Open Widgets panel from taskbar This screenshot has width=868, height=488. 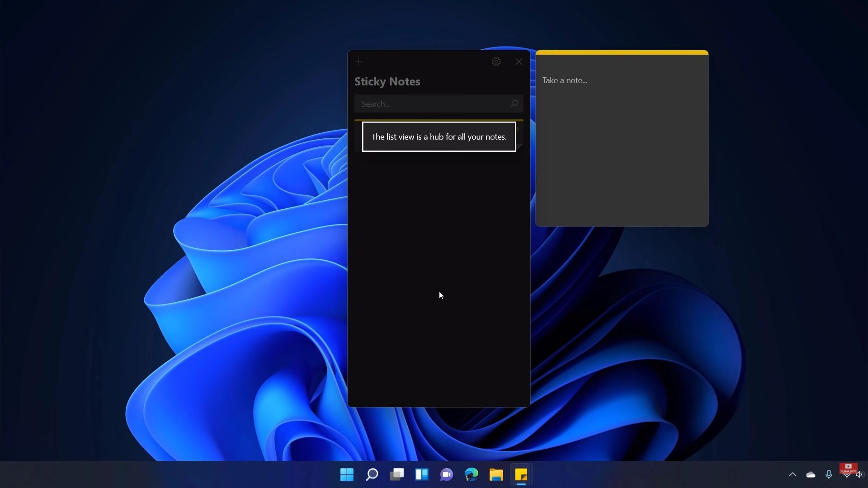tap(422, 474)
